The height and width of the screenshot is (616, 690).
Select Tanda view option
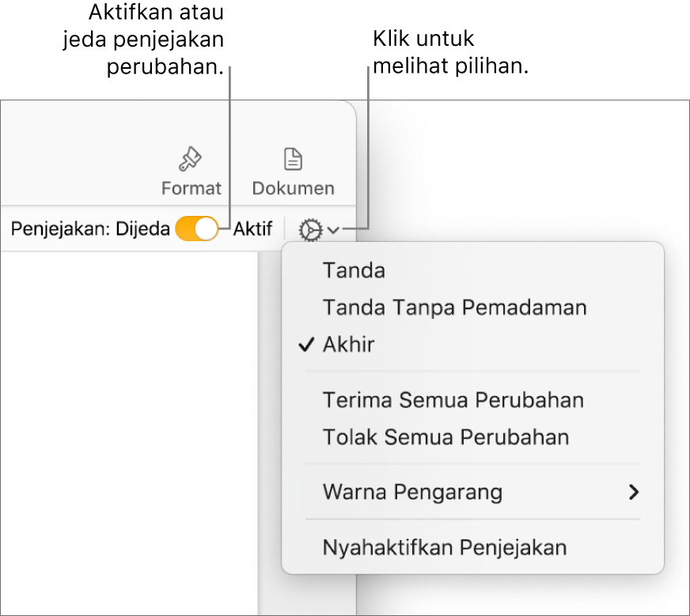(472, 270)
